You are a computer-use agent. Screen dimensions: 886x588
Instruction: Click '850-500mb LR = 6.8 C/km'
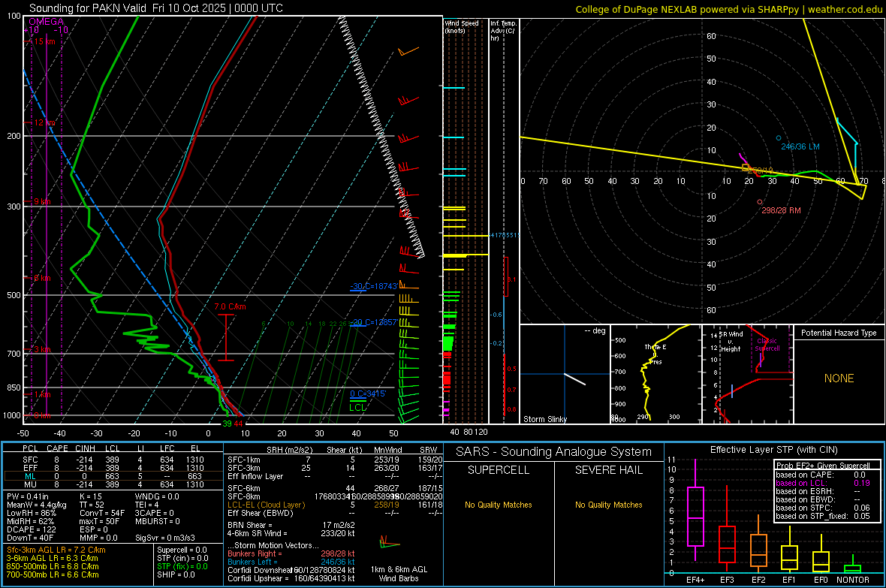tap(53, 566)
